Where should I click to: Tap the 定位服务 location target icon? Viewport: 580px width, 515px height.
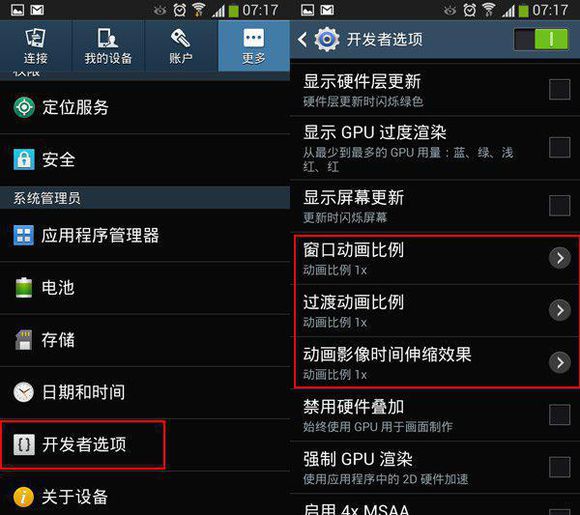(x=24, y=107)
